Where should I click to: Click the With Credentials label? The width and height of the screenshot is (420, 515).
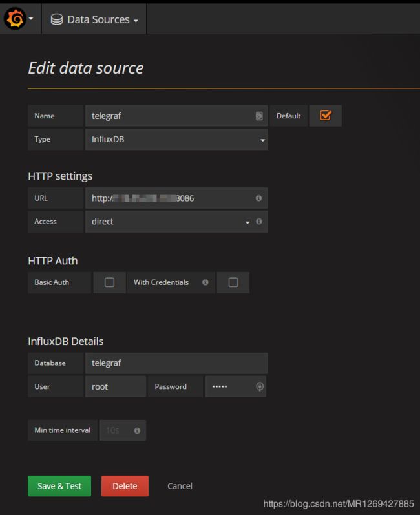[161, 282]
